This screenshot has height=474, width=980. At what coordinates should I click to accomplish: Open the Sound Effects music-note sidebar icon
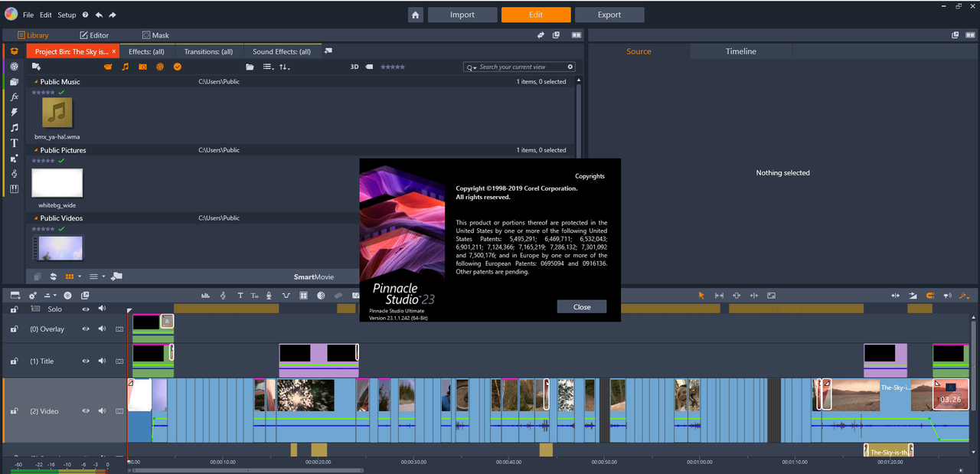coord(14,128)
